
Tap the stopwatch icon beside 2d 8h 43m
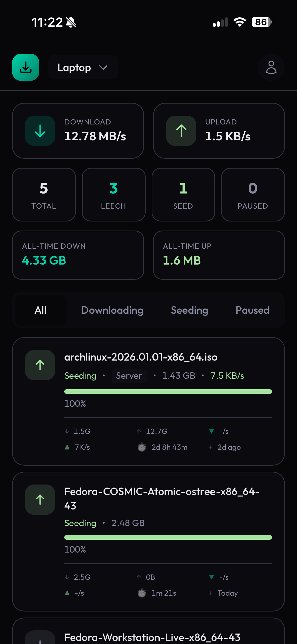pos(142,447)
